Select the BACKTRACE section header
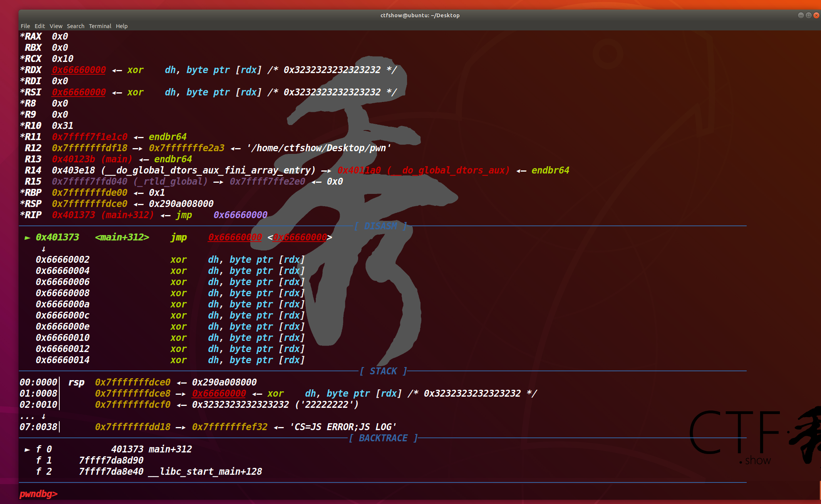The image size is (821, 504). (x=383, y=438)
